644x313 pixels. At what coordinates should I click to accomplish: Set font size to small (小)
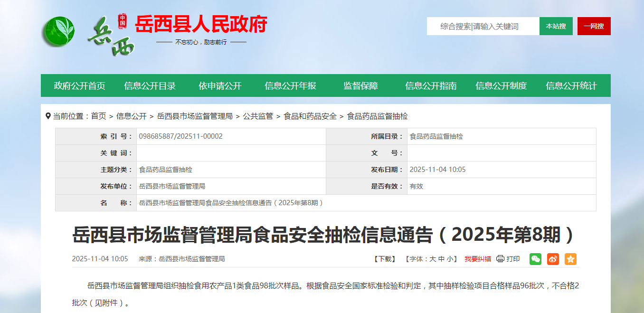pyautogui.click(x=450, y=259)
